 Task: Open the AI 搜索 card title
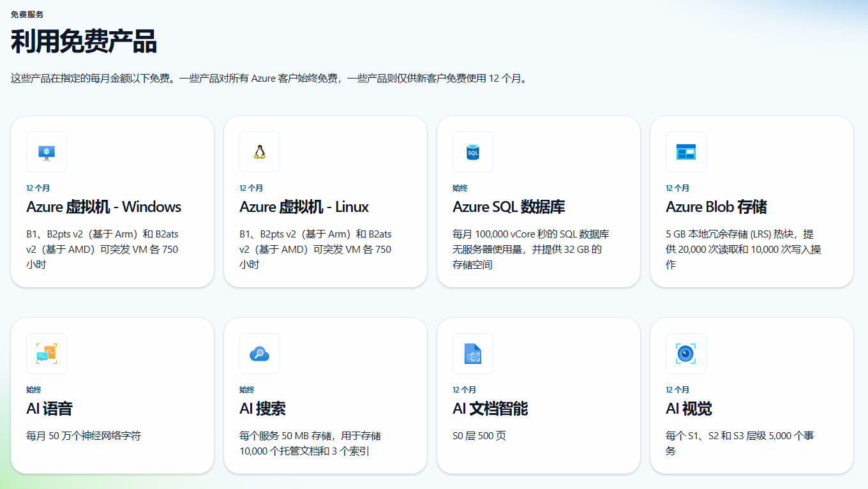[262, 409]
